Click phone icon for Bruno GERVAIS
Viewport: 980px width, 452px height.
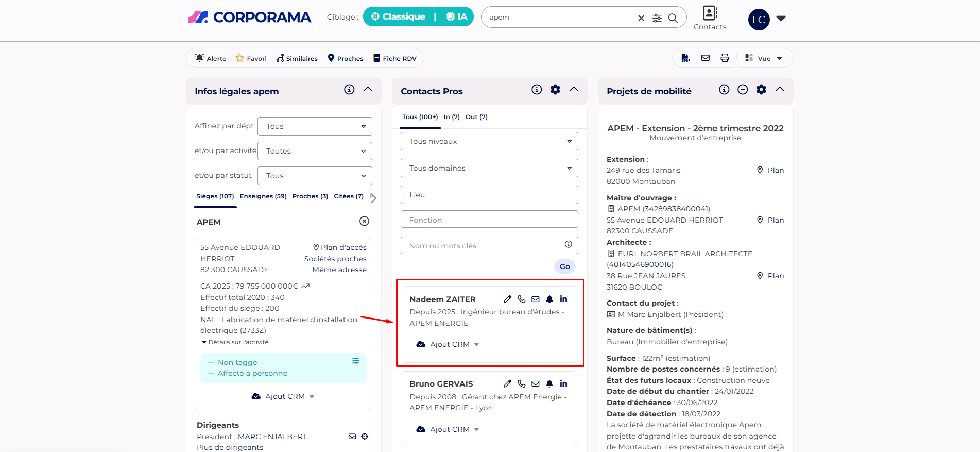pos(521,384)
